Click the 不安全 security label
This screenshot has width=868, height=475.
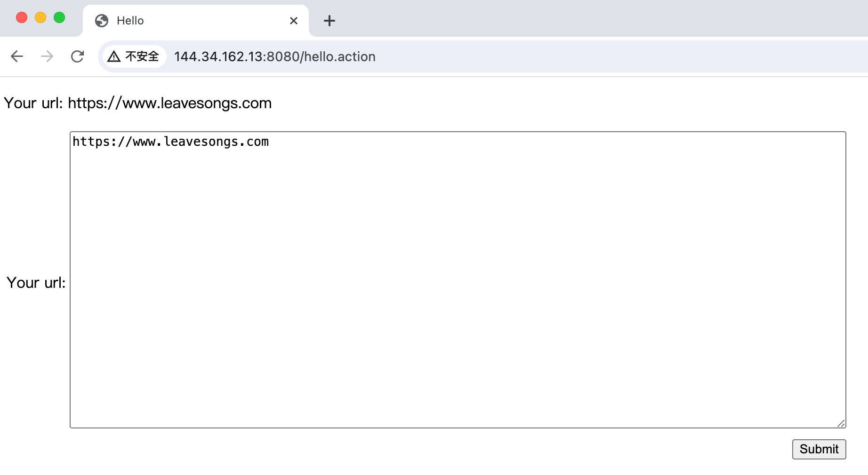(x=142, y=56)
